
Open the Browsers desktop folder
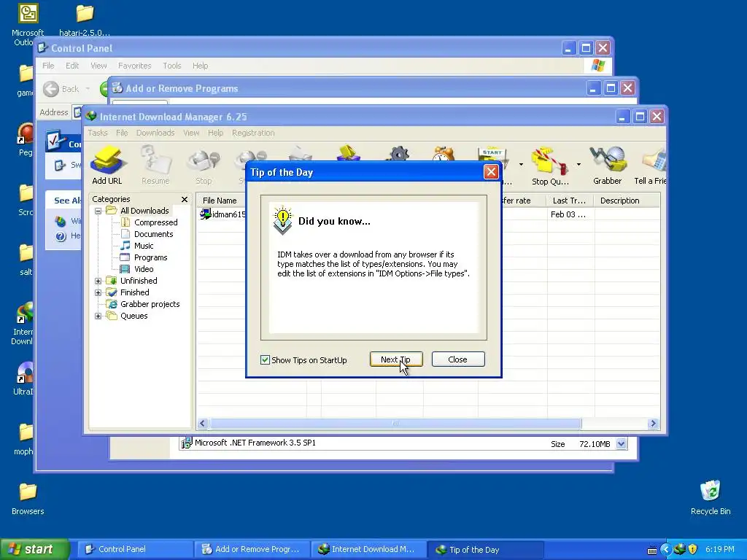28,499
